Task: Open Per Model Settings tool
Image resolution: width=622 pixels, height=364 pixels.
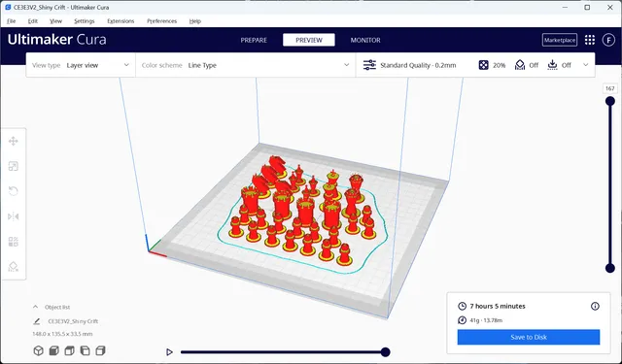Action: pos(13,242)
